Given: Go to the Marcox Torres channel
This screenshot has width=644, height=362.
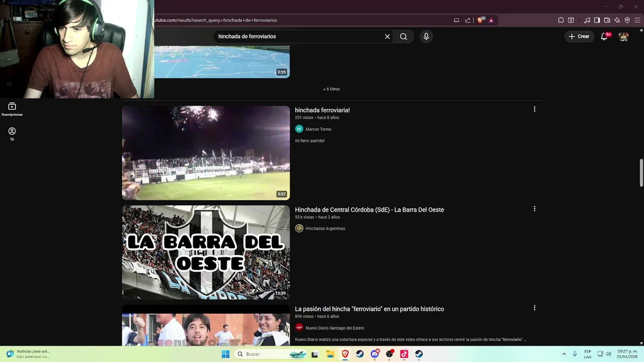Looking at the screenshot, I should (318, 129).
